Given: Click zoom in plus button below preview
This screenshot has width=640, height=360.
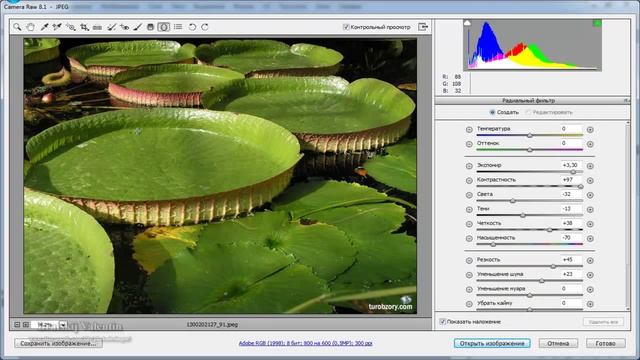Looking at the screenshot, I should point(26,325).
